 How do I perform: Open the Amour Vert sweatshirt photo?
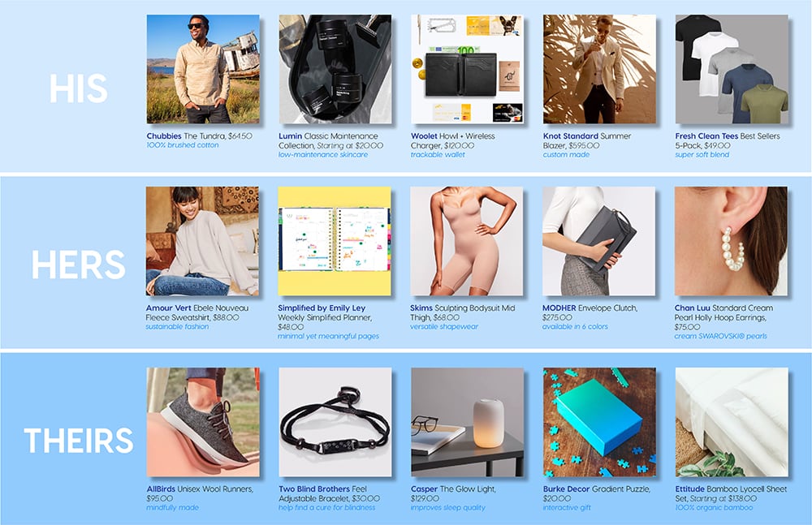(x=202, y=241)
